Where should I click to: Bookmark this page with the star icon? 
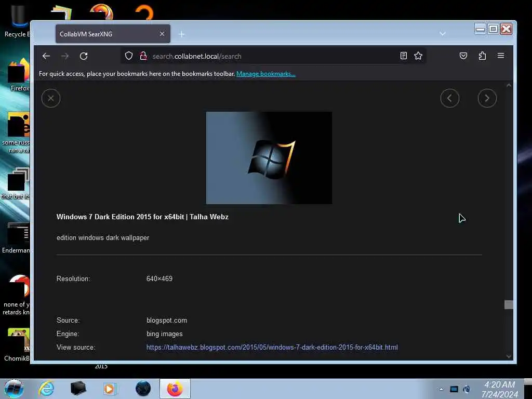(418, 56)
